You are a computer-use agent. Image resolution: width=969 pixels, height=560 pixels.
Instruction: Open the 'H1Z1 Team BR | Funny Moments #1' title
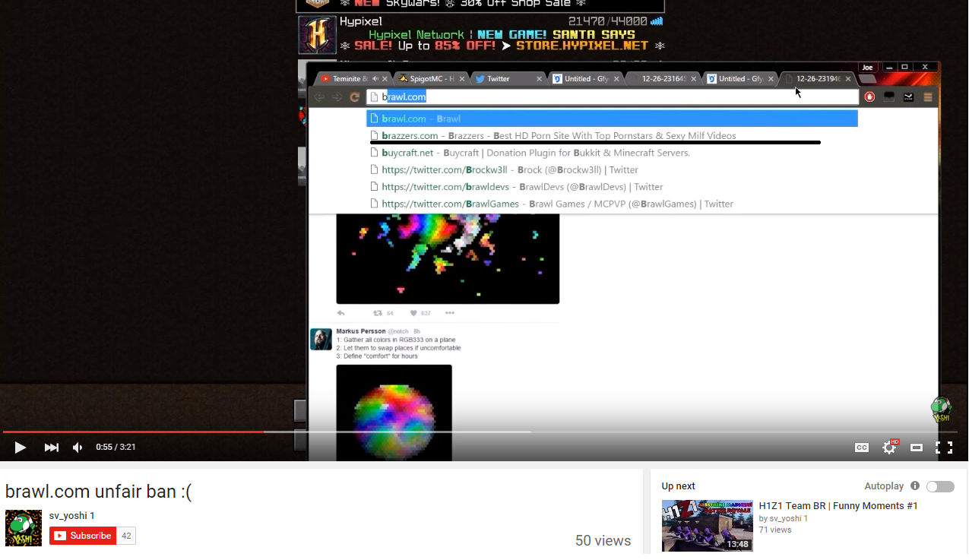[x=838, y=506]
